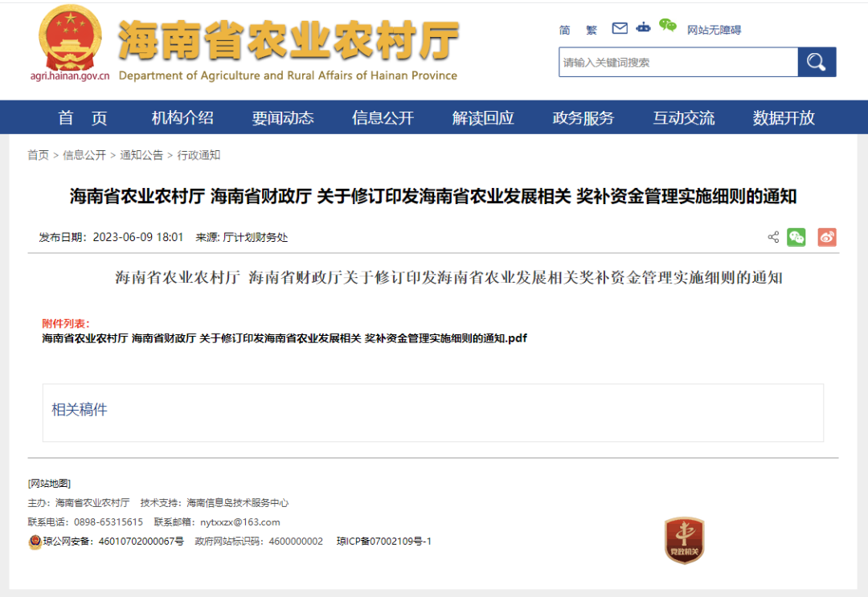Click the robot assistant icon
This screenshot has height=597, width=868.
click(x=643, y=27)
